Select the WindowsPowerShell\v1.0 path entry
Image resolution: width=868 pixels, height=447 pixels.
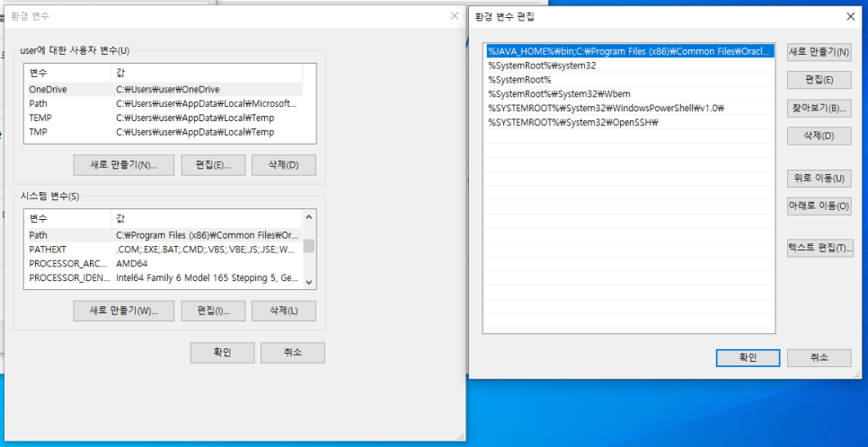(629, 108)
